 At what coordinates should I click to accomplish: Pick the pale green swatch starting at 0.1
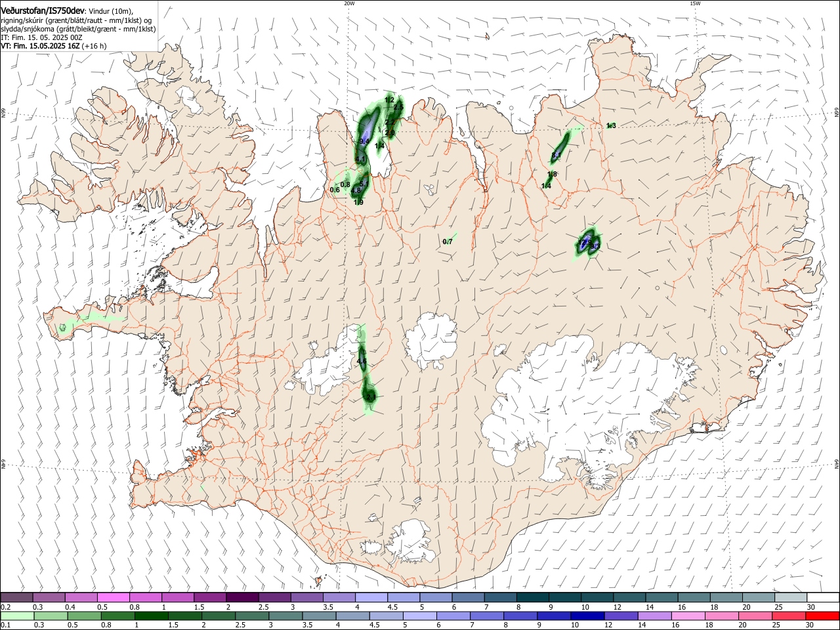point(18,616)
